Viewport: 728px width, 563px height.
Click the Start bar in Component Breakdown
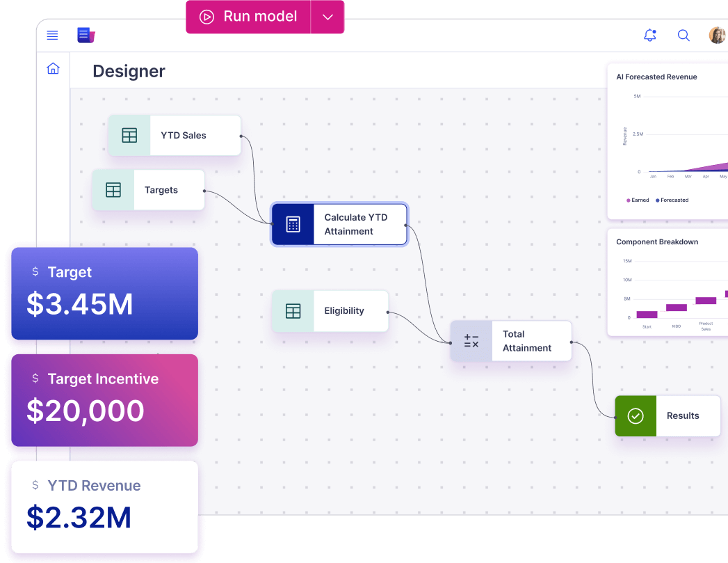[647, 315]
